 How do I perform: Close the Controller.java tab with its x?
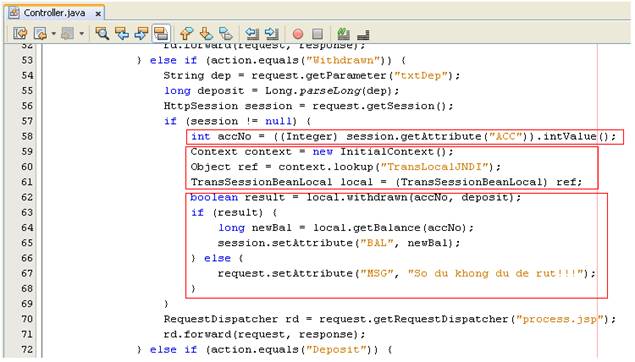pyautogui.click(x=98, y=14)
